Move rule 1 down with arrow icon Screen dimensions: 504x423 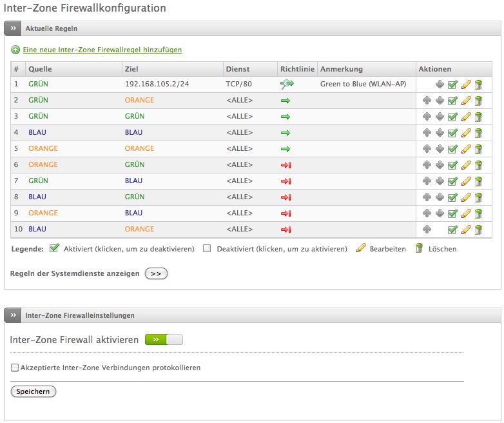pyautogui.click(x=440, y=84)
